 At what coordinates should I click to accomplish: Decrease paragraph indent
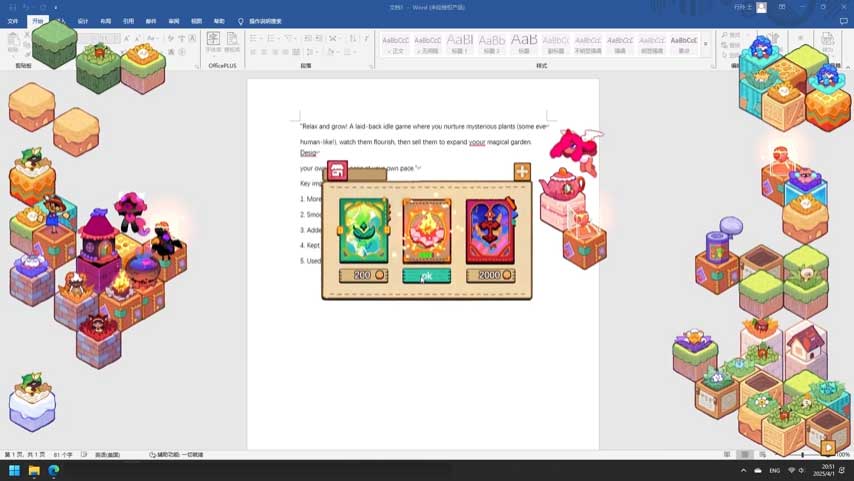pos(308,39)
